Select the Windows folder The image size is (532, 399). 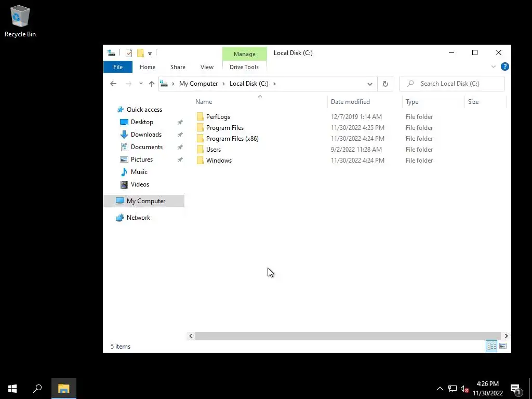pyautogui.click(x=219, y=160)
